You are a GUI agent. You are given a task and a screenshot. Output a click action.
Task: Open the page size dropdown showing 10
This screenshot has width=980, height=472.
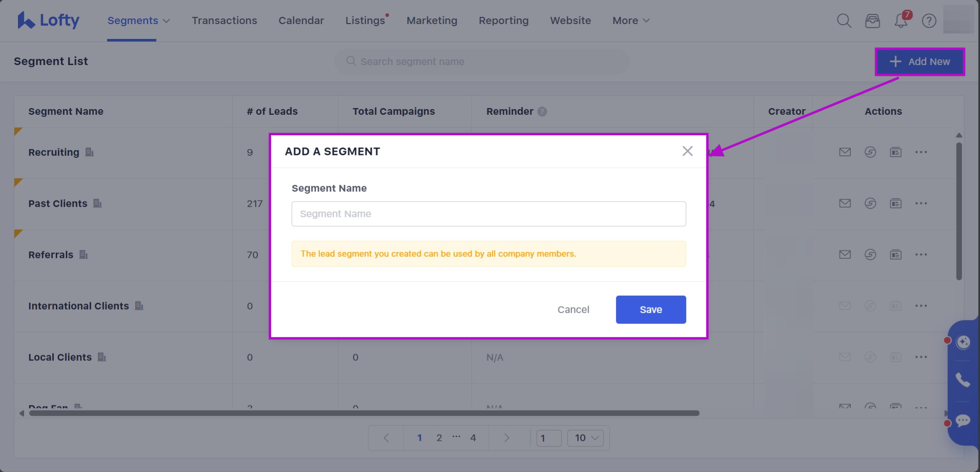pyautogui.click(x=585, y=438)
